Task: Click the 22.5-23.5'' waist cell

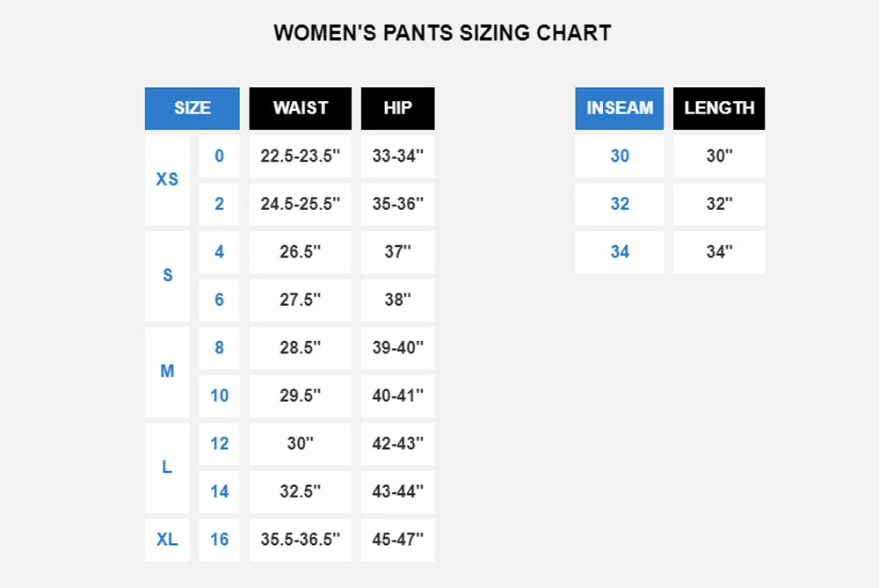Action: click(x=300, y=156)
